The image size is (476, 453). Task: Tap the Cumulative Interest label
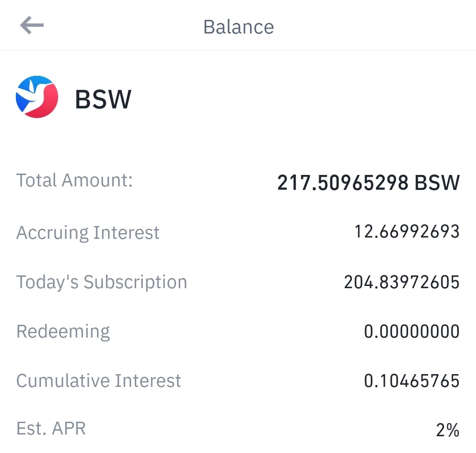click(x=99, y=380)
